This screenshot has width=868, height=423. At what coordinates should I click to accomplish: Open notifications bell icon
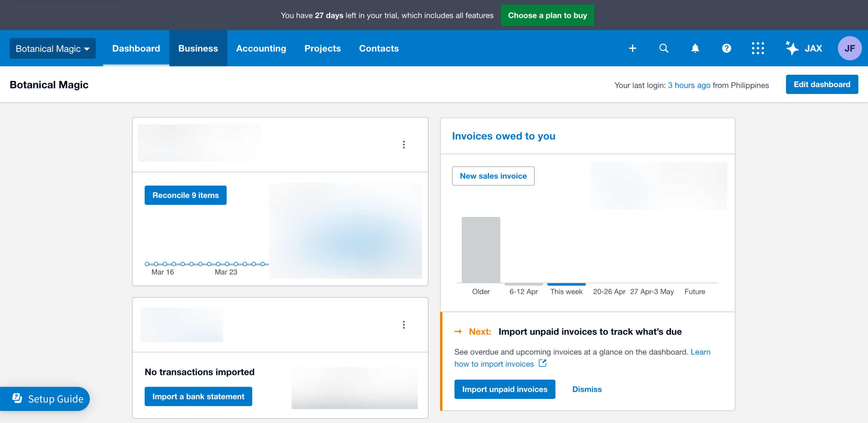click(695, 48)
